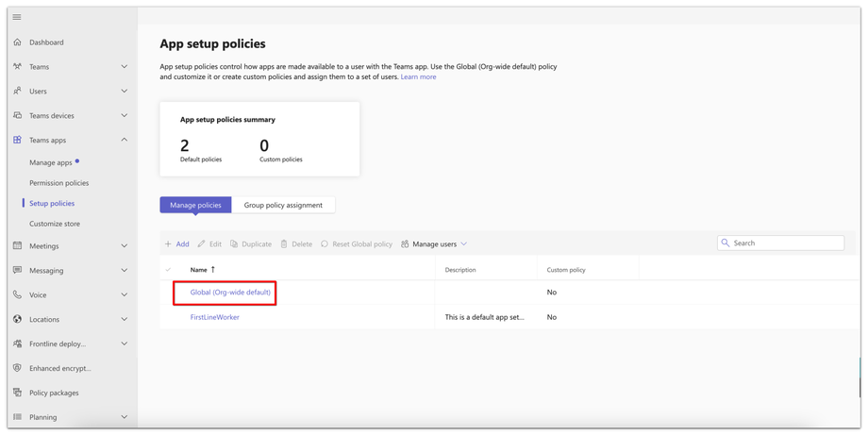Expand the Users section chevron
The width and height of the screenshot is (868, 436).
[x=124, y=92]
